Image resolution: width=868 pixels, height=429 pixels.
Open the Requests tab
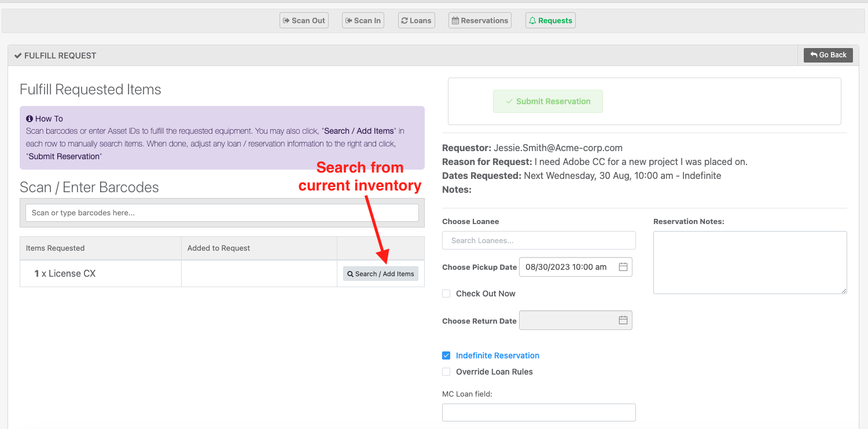[550, 20]
